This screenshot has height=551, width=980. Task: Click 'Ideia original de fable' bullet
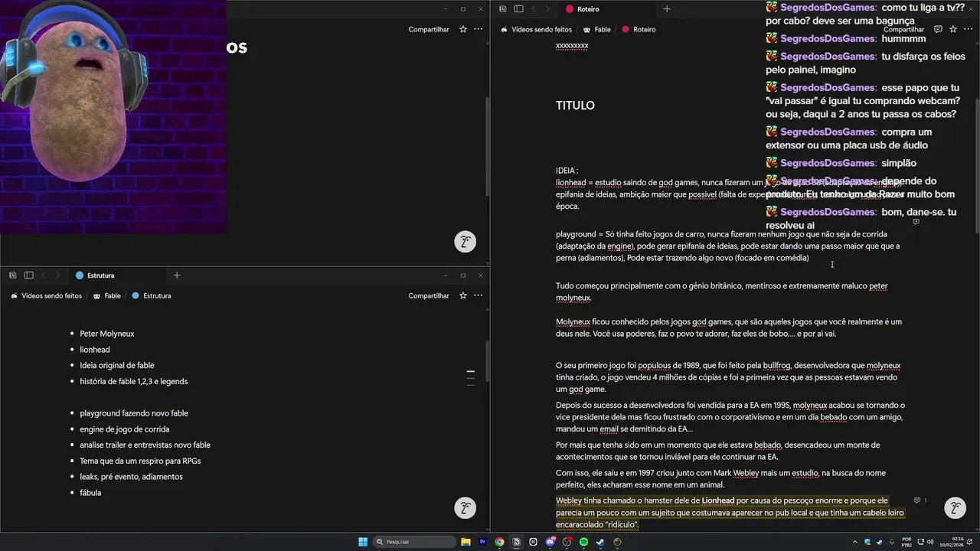point(117,366)
